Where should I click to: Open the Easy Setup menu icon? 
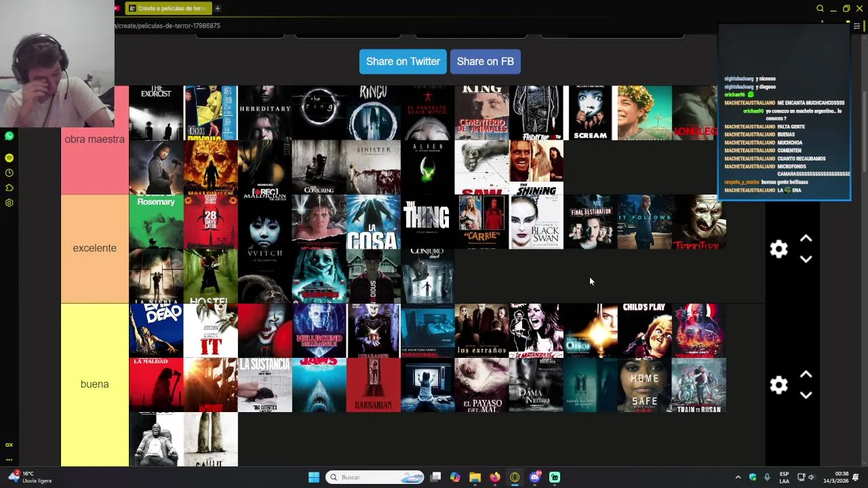pyautogui.click(x=856, y=26)
